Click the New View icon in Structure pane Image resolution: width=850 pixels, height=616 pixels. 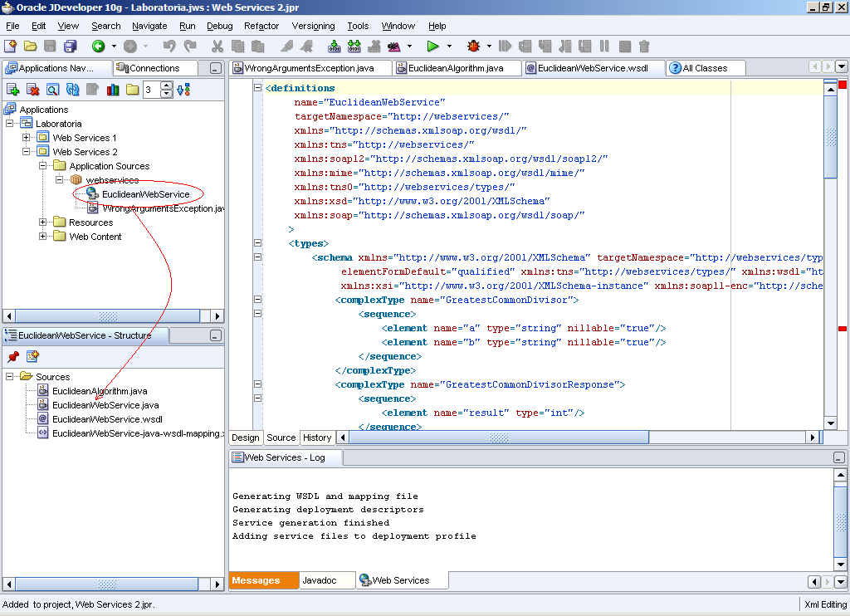[x=32, y=356]
